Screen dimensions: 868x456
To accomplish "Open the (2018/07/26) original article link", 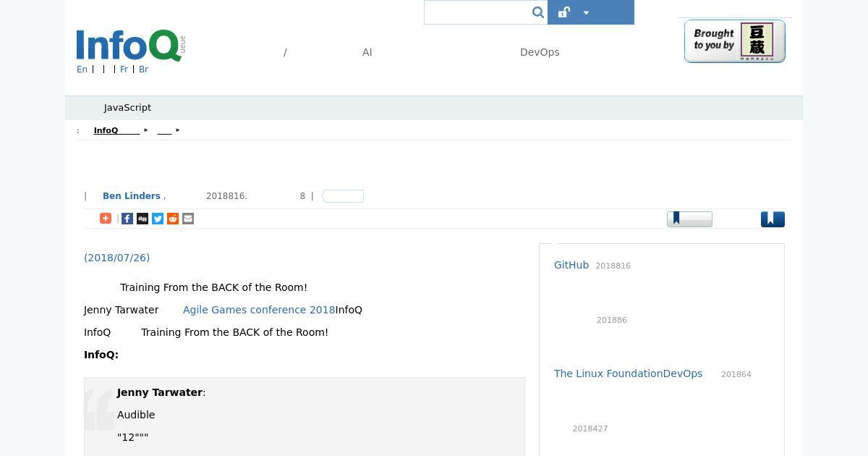I will pos(117,258).
